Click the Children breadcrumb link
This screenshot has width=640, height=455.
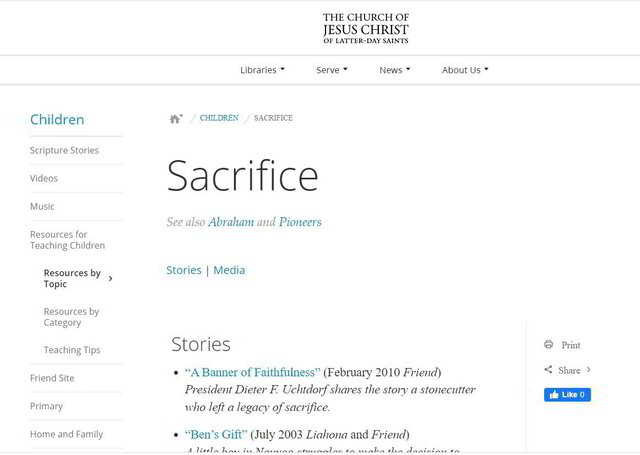pos(219,118)
